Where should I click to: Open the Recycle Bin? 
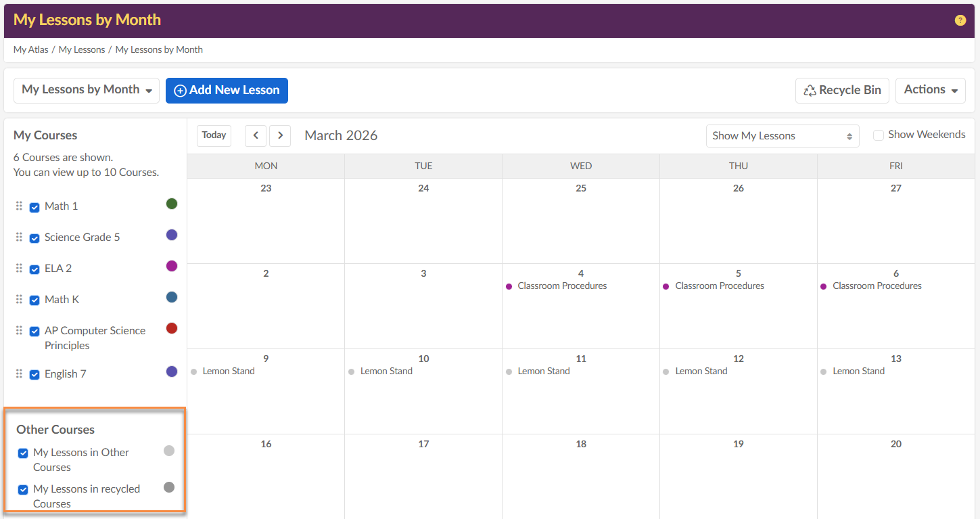pos(842,90)
